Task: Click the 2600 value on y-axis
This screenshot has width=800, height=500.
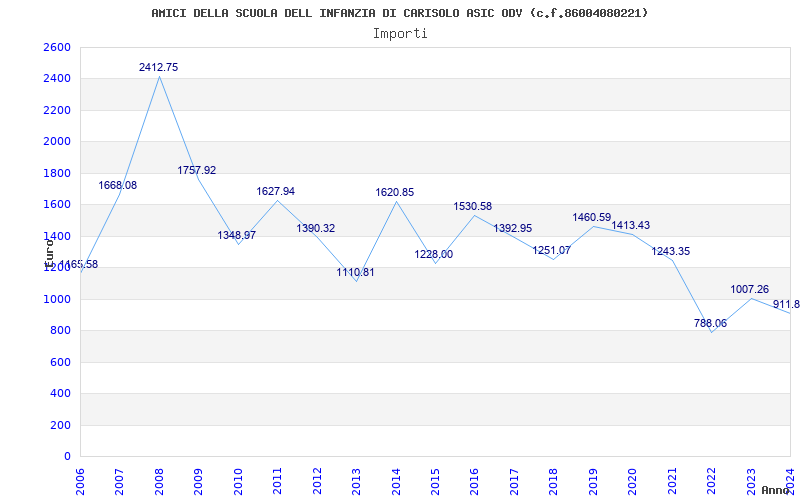Action: point(57,47)
